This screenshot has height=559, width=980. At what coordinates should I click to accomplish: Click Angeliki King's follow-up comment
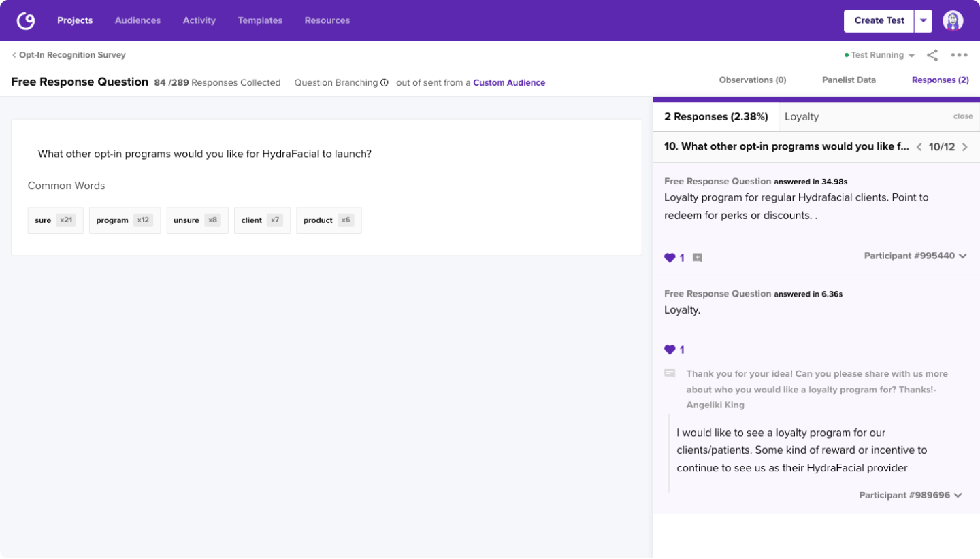(817, 389)
